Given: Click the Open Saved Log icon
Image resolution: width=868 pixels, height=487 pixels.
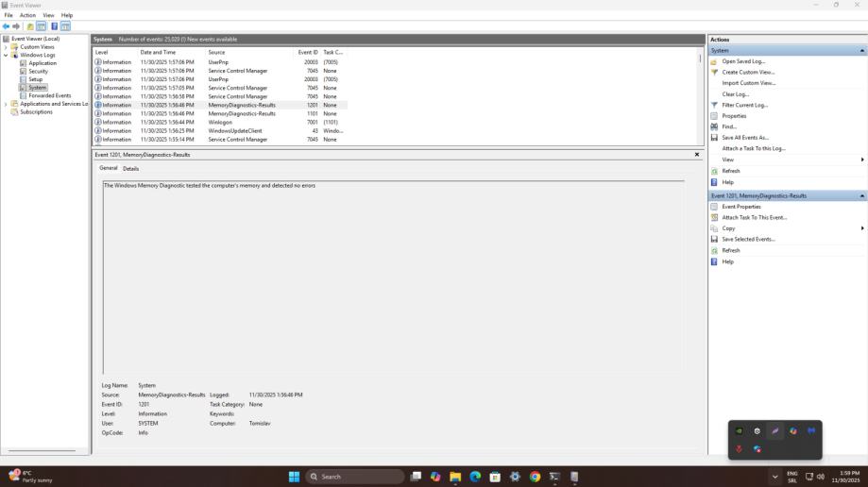Looking at the screenshot, I should (714, 61).
